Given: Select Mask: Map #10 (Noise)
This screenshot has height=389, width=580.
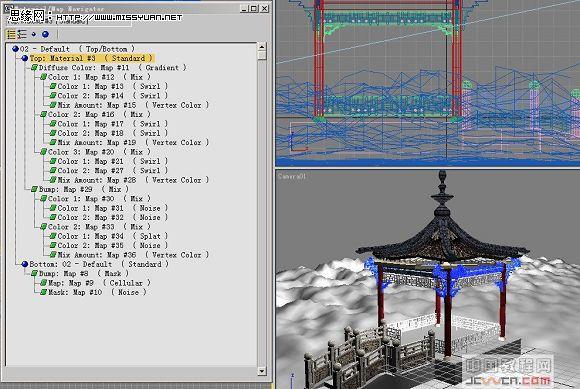Looking at the screenshot, I should (x=97, y=292).
